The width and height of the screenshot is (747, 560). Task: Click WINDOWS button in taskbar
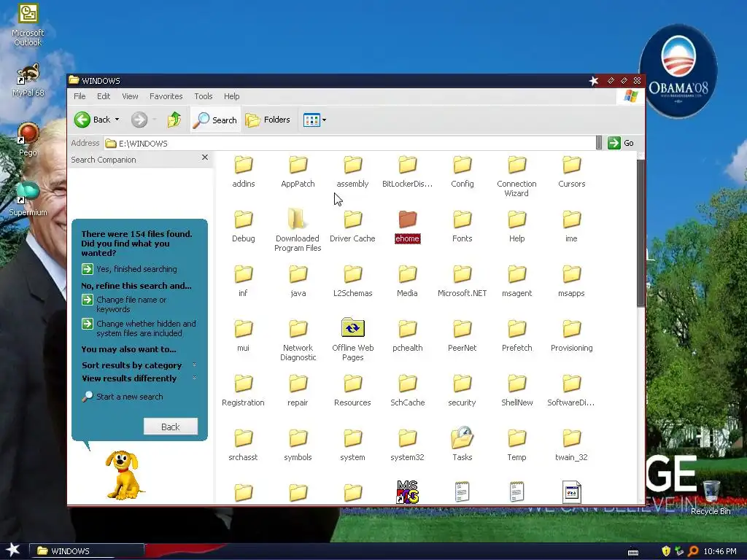[x=87, y=551]
